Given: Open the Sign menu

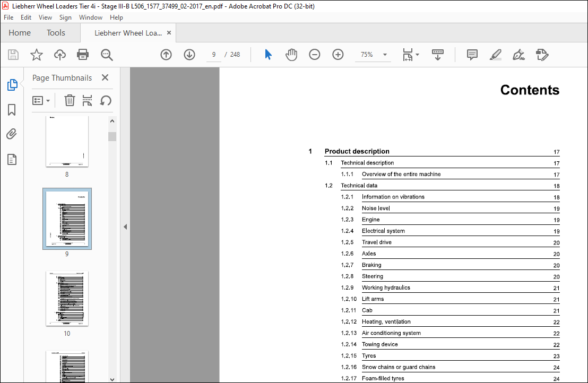Looking at the screenshot, I should point(65,17).
